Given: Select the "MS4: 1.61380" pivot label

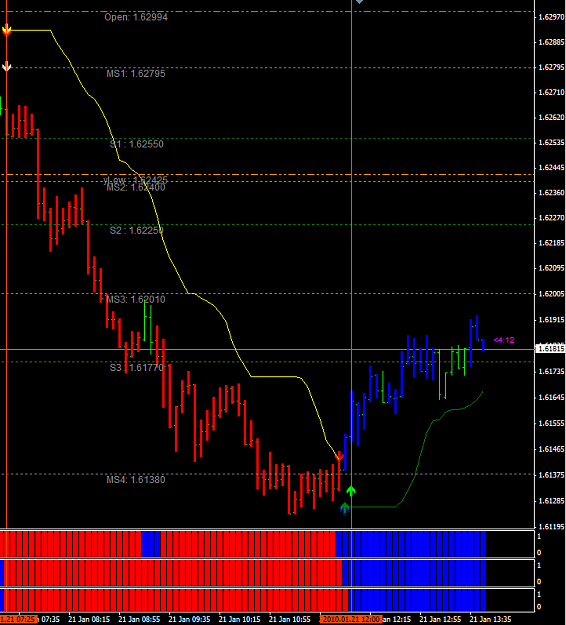Looking at the screenshot, I should tap(136, 480).
